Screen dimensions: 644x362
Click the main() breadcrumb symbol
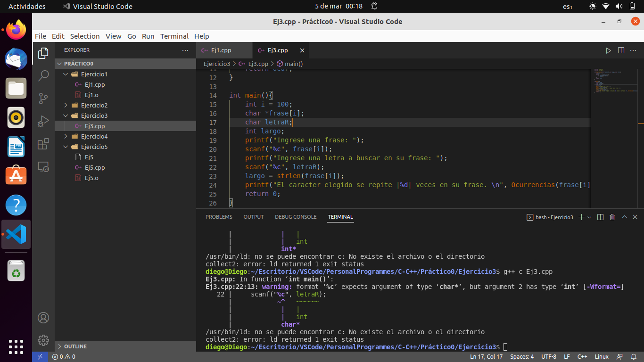(x=290, y=64)
